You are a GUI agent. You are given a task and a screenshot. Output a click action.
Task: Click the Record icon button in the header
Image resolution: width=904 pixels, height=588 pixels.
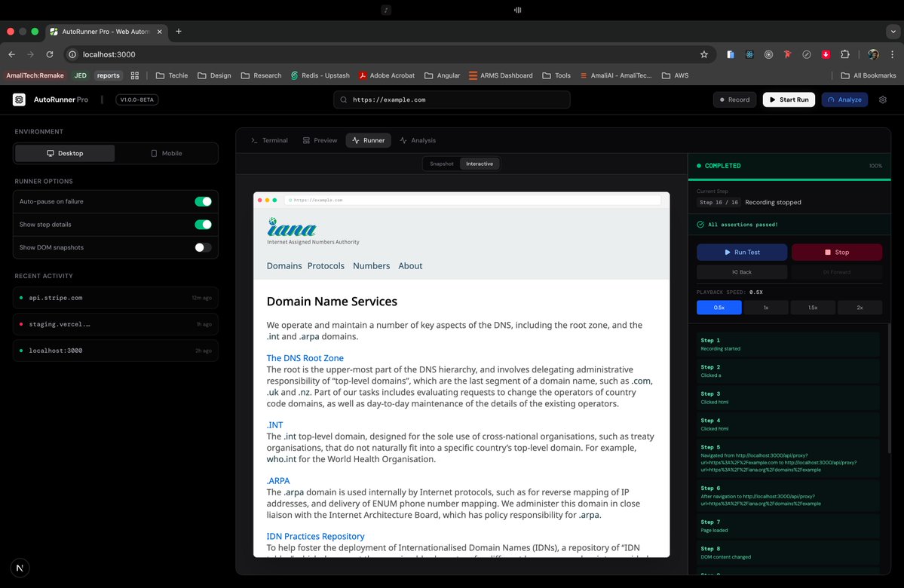[724, 100]
